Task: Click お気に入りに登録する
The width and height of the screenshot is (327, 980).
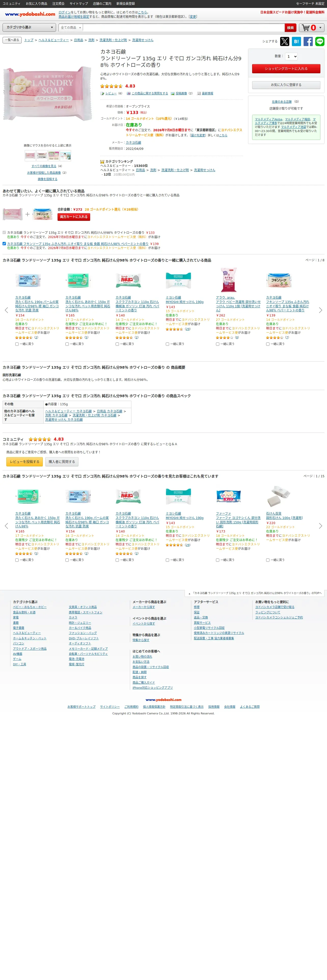Action: point(286,85)
